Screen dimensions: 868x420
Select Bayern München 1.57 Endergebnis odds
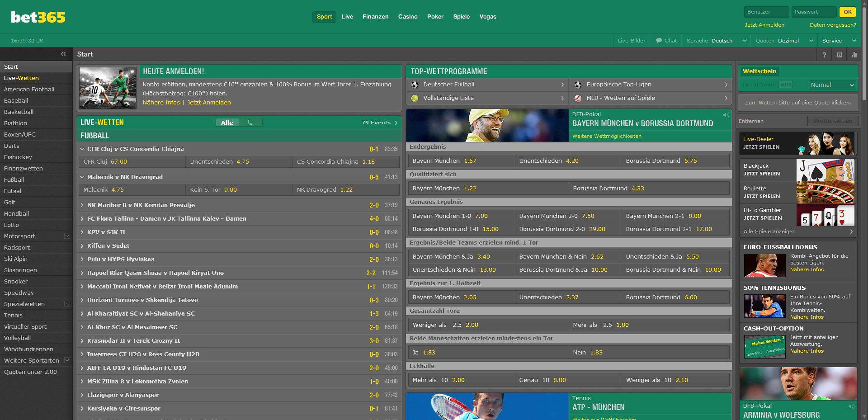(x=462, y=161)
